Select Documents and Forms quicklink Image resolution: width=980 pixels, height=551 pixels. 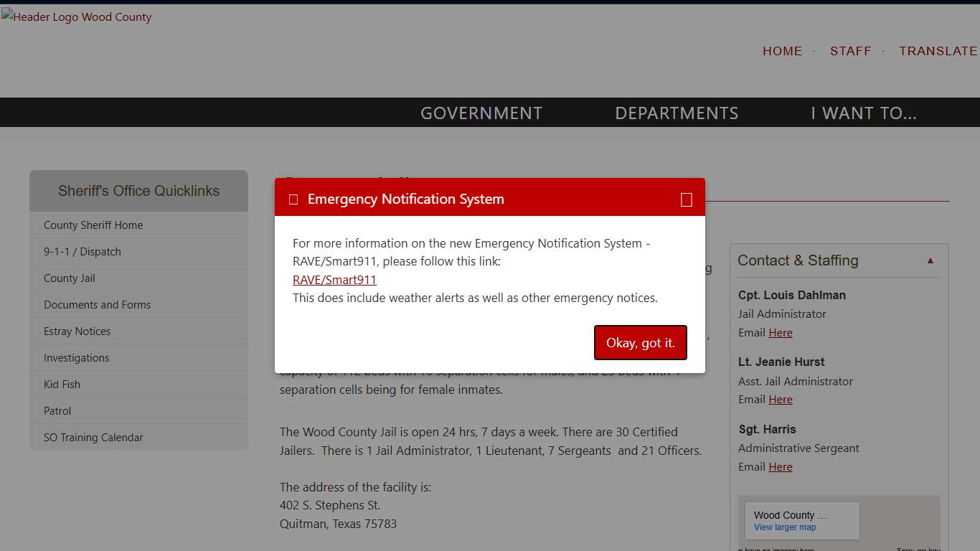[x=97, y=305]
